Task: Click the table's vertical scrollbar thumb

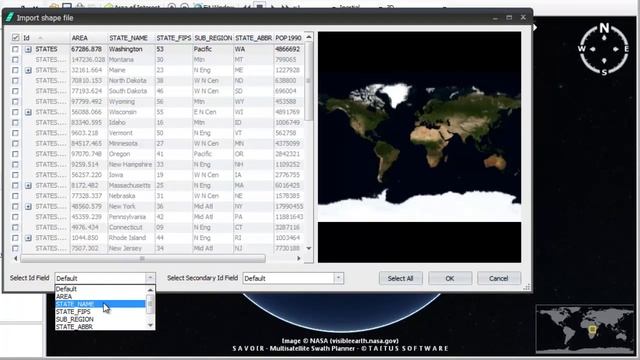Action: click(x=309, y=82)
